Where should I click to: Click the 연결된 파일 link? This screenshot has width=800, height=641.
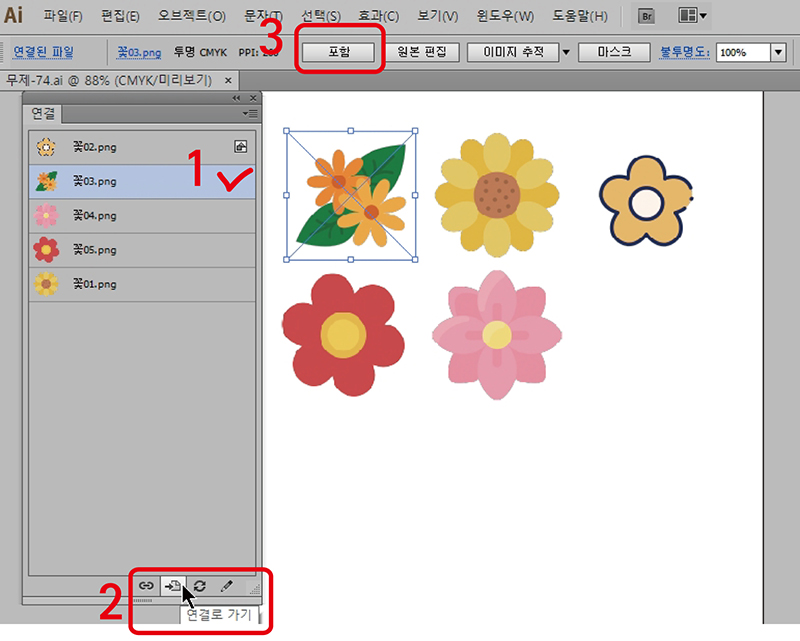pos(43,52)
